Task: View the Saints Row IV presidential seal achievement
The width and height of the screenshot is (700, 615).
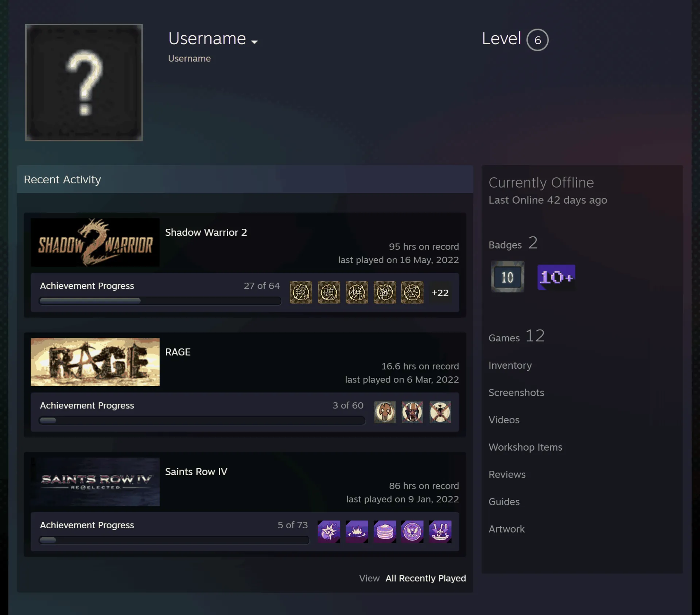Action: coord(412,532)
